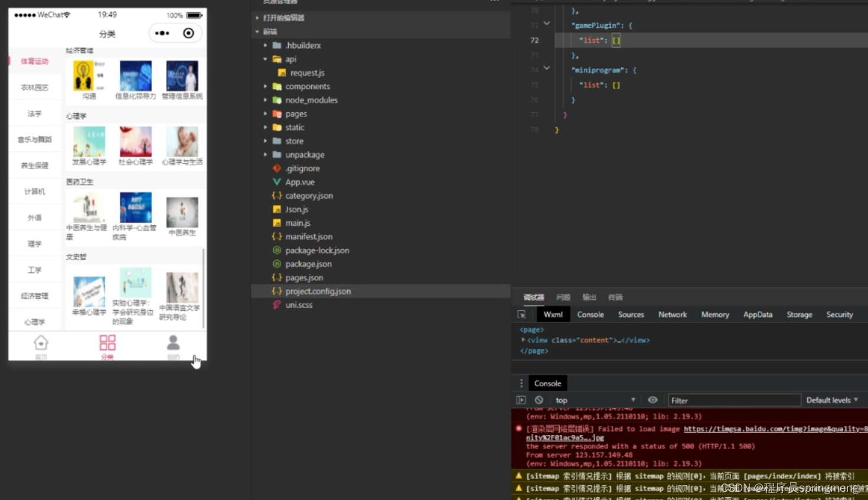Viewport: 868px width, 500px height.
Task: Click the element inspector arrow icon
Action: [x=521, y=314]
